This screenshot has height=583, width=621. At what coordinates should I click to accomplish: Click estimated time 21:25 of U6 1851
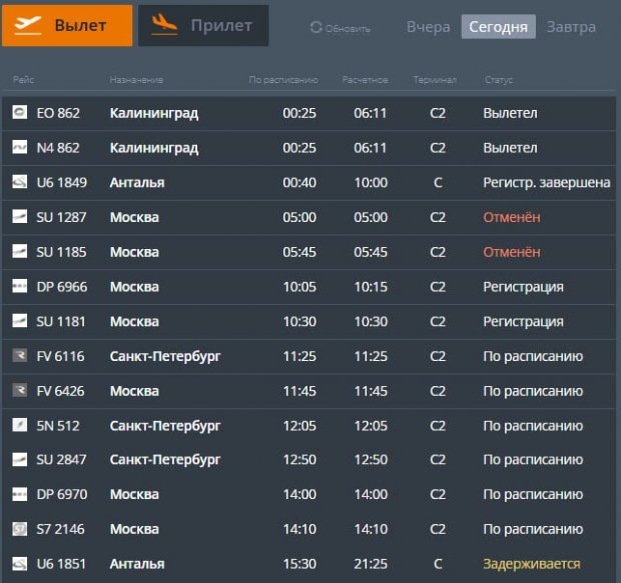point(371,564)
